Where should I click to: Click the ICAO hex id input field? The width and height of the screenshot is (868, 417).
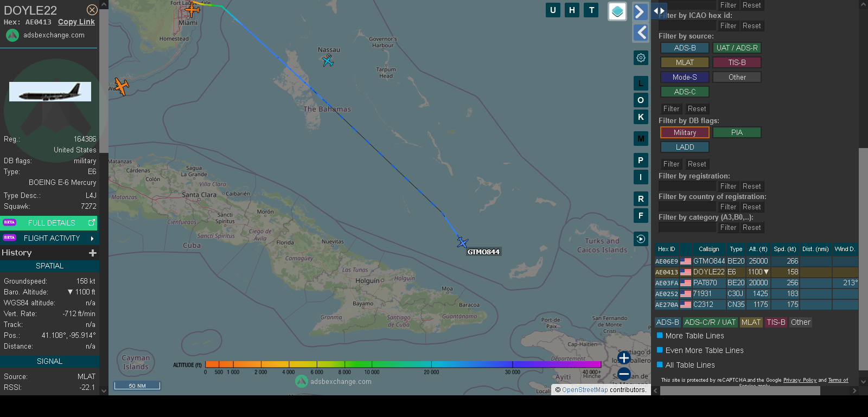(x=687, y=25)
